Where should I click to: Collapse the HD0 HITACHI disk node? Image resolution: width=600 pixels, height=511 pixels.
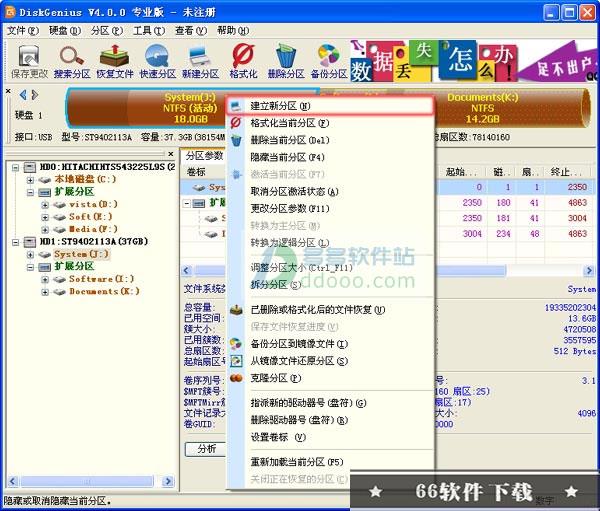(15, 167)
